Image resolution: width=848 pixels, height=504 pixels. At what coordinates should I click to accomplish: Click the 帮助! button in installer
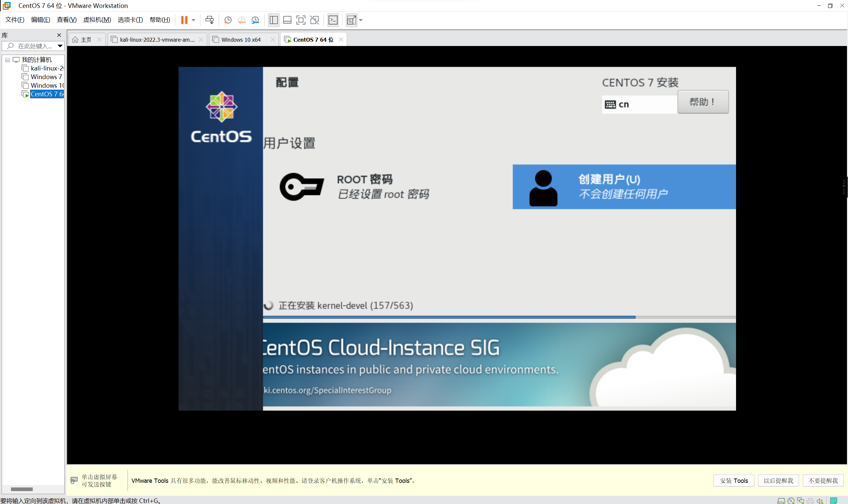[703, 102]
